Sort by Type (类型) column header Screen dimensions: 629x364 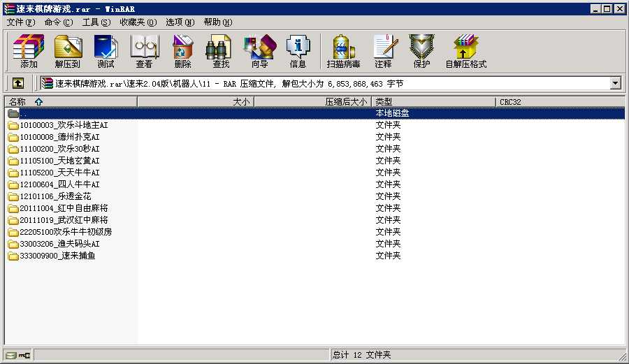434,102
